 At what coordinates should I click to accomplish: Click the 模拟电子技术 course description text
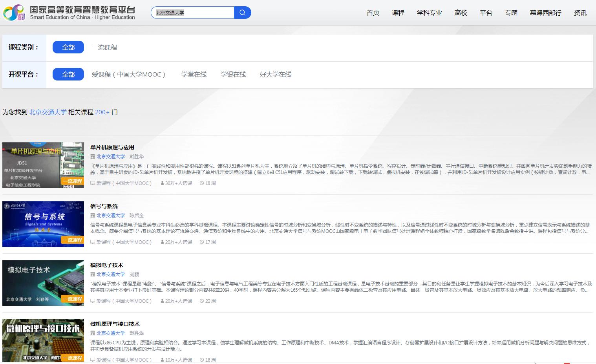[x=341, y=287]
